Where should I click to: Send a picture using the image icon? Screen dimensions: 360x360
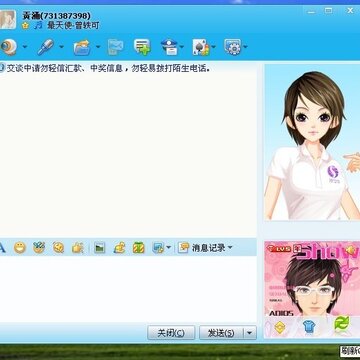100,248
